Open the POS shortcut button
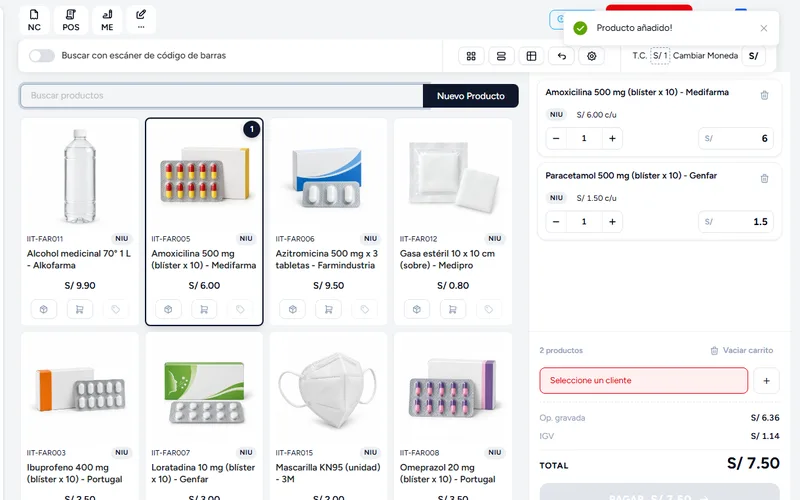The width and height of the screenshot is (800, 500). [x=71, y=20]
